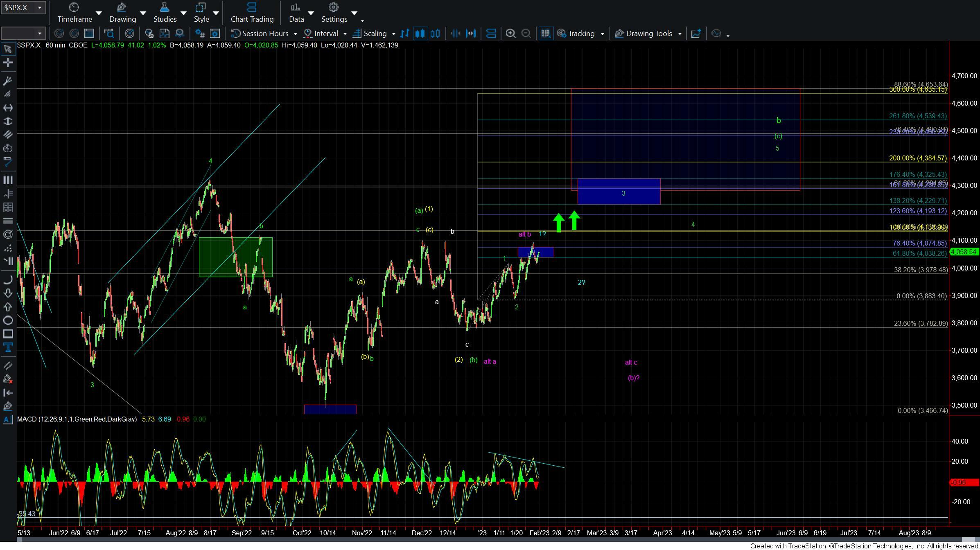Select the vertical lines tool in sidebar
Screen dimensions: 980x550
[x=8, y=180]
